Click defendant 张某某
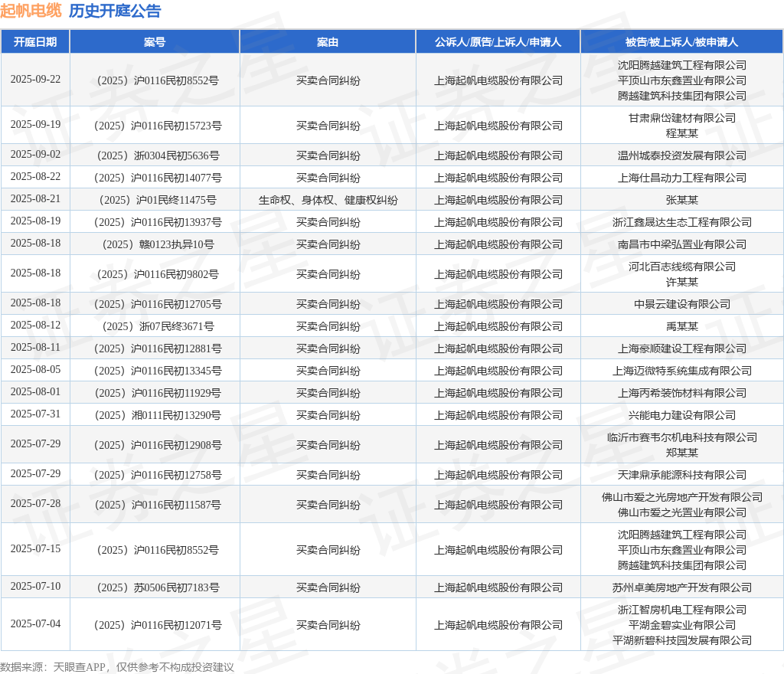 click(682, 201)
